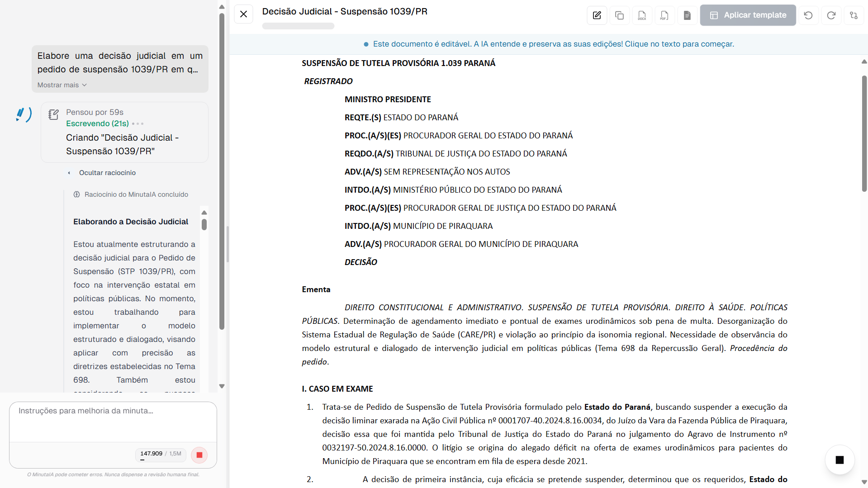Click the document title Decisão Judicial - Suspensão 1039/PR
Viewport: 868px width, 488px height.
click(x=345, y=12)
